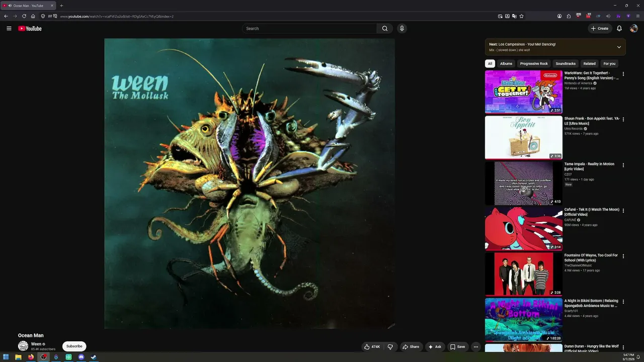
Task: Start voice search with microphone
Action: click(x=401, y=29)
